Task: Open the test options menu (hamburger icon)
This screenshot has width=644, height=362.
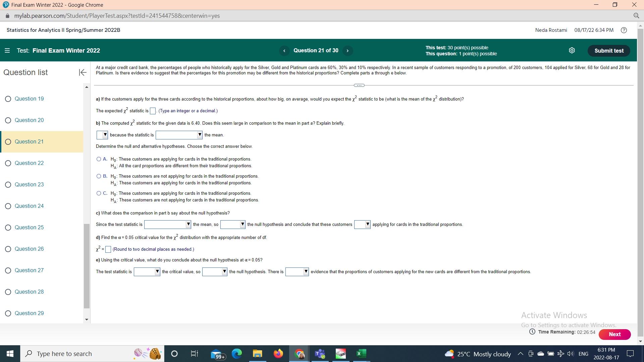Action: pyautogui.click(x=7, y=51)
